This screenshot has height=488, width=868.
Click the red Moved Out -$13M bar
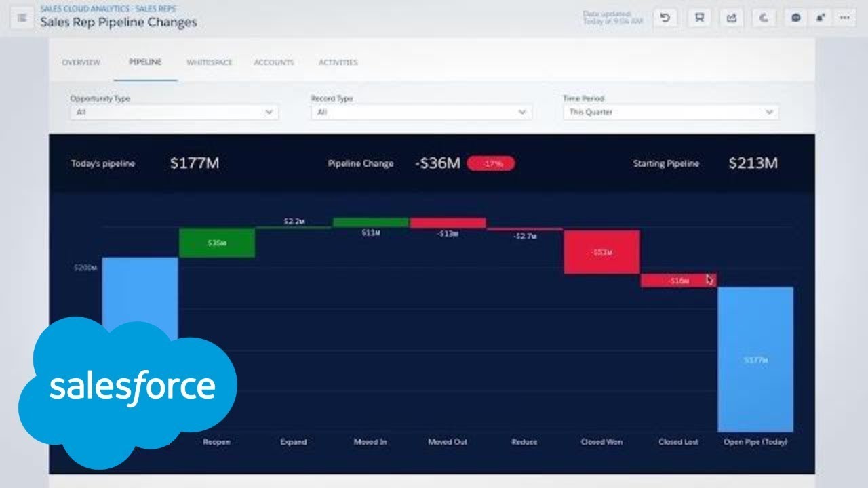coord(448,223)
